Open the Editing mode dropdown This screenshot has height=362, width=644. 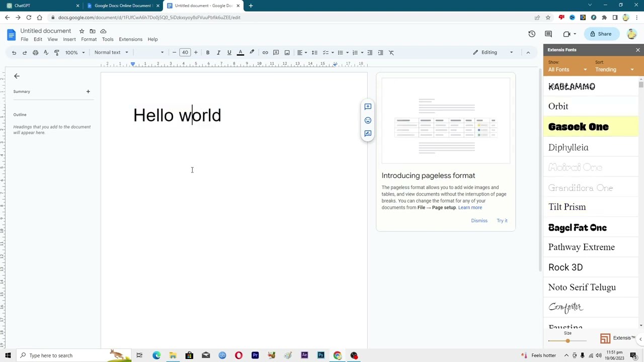click(493, 52)
